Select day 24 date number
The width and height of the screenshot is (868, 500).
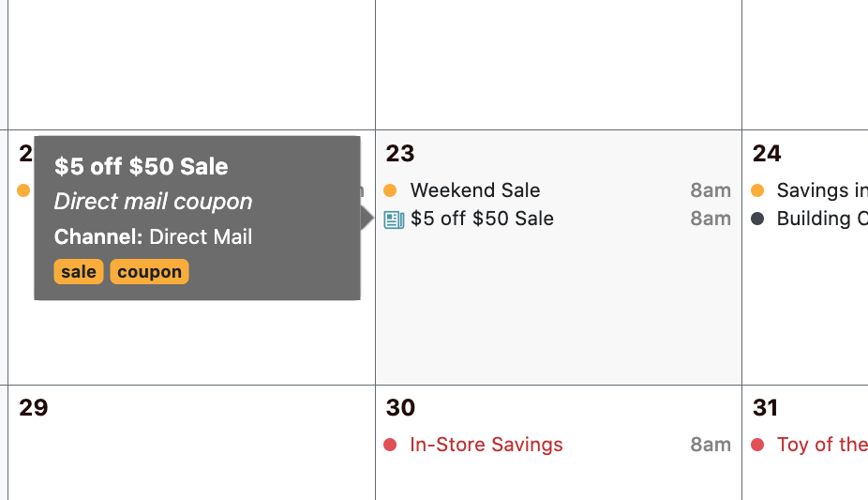pos(767,154)
